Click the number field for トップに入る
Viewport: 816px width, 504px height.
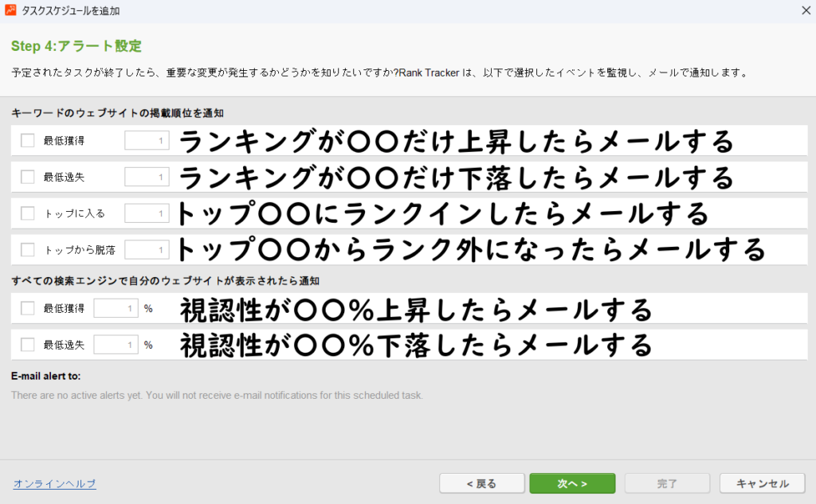click(147, 213)
